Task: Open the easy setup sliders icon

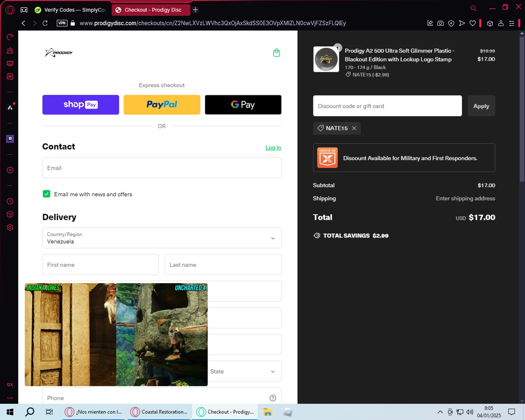Action: (x=511, y=23)
